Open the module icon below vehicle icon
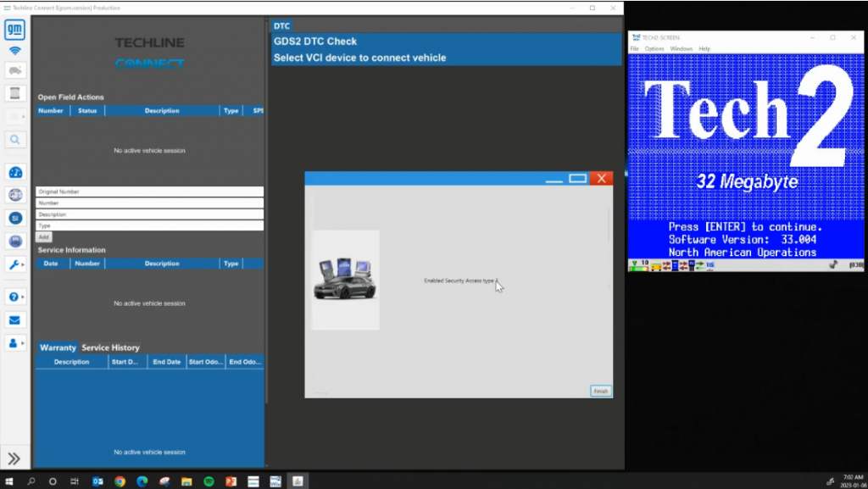Image resolution: width=868 pixels, height=489 pixels. 15,93
